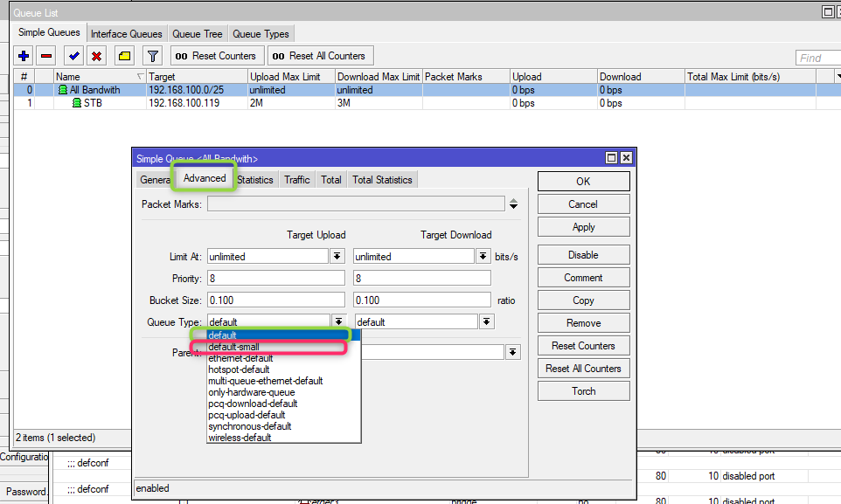The height and width of the screenshot is (504, 841).
Task: Switch to Queue Types tab
Action: [x=261, y=34]
